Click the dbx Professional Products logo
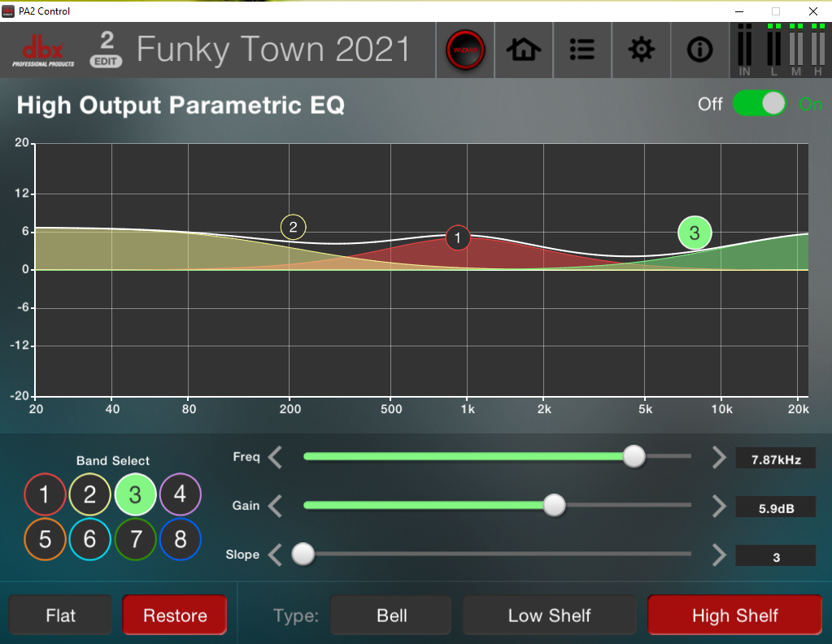Viewport: 832px width, 644px height. pyautogui.click(x=44, y=51)
